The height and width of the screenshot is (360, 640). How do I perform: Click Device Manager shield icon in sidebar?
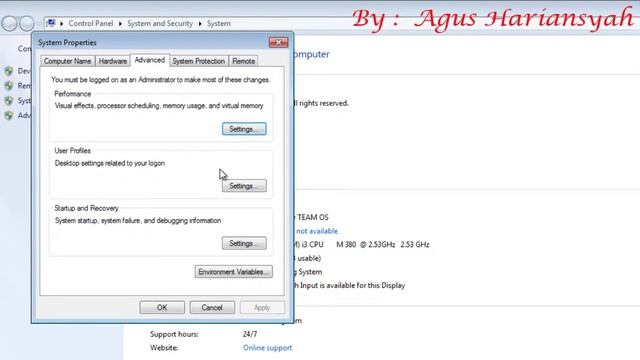point(9,71)
